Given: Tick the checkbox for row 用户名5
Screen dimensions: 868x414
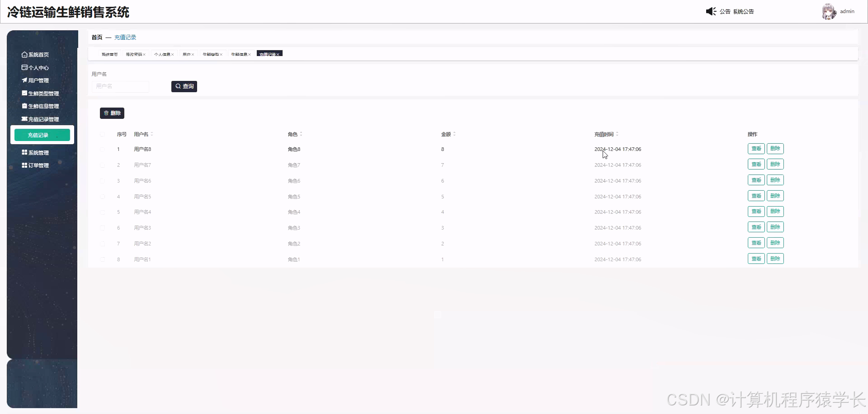Looking at the screenshot, I should click(x=103, y=197).
